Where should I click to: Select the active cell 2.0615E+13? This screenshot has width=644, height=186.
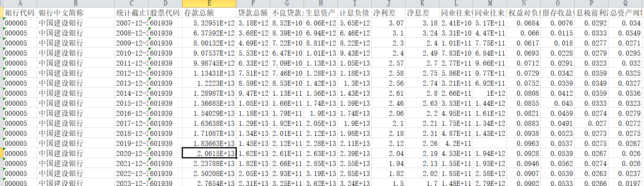click(209, 153)
